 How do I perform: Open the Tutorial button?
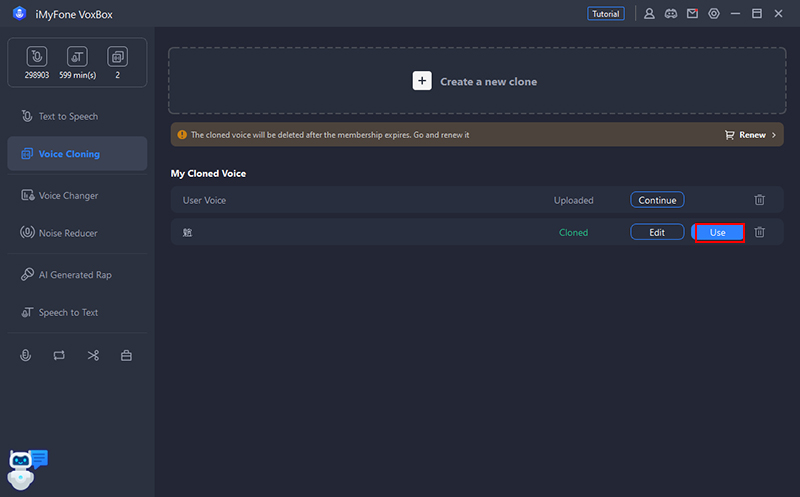click(606, 14)
